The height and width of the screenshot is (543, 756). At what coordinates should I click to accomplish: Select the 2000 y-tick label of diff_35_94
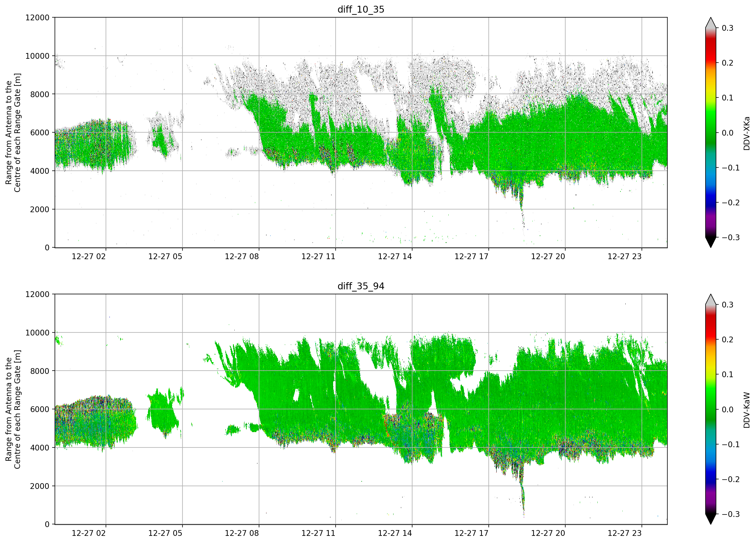(x=40, y=486)
